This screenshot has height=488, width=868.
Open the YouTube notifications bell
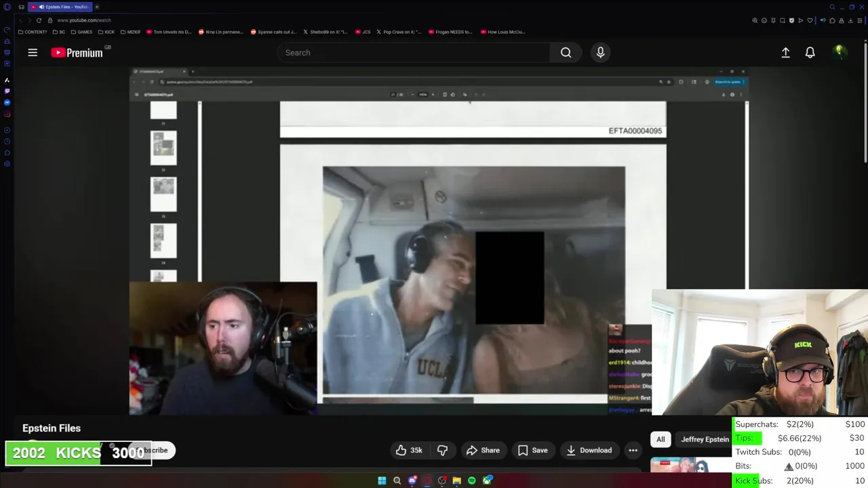[810, 52]
